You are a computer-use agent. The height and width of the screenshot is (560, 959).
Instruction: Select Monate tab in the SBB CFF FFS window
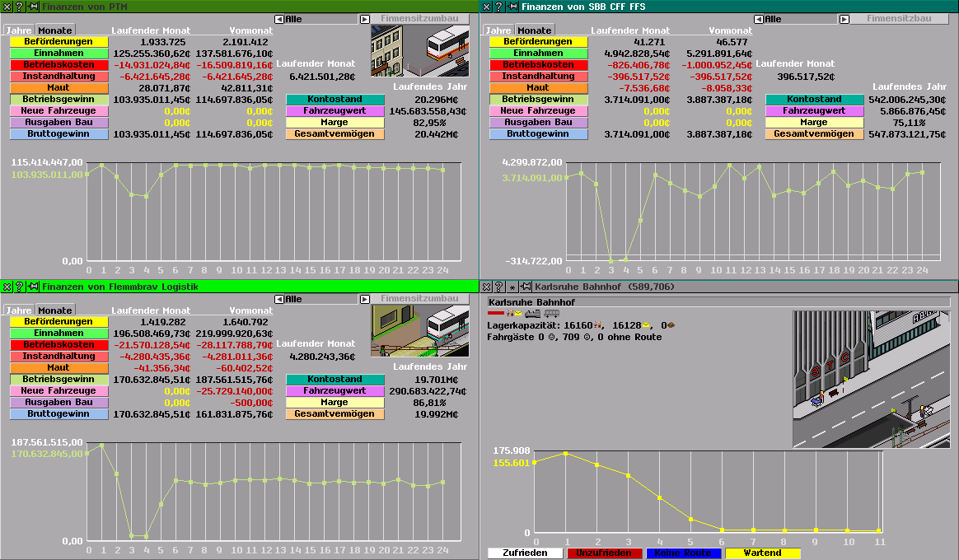click(534, 30)
